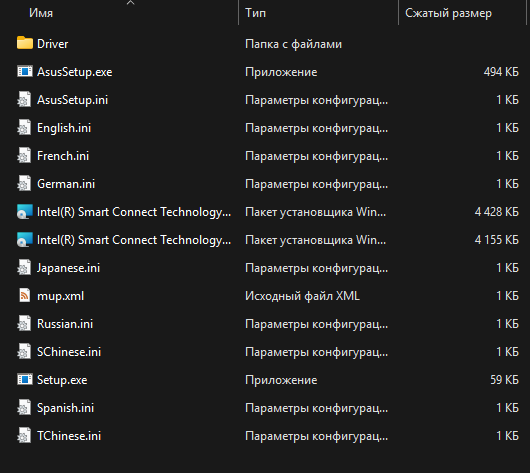This screenshot has width=530, height=473.
Task: Click the type cell in Russian.ini row
Action: (316, 324)
